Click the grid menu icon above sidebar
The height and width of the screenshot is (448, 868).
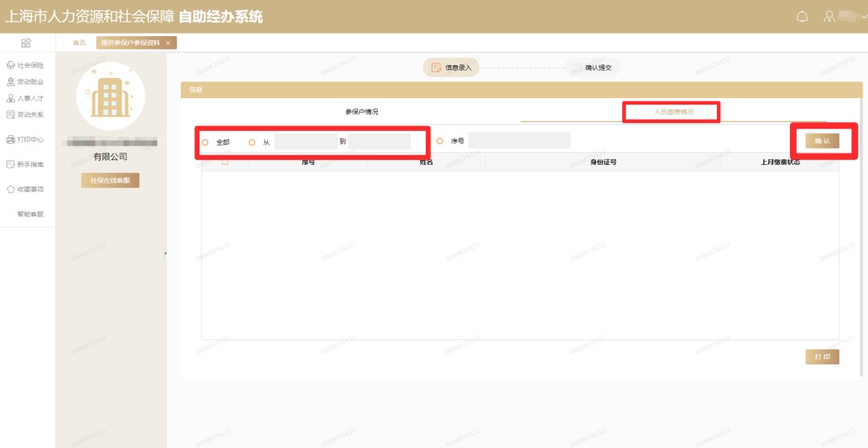[26, 43]
